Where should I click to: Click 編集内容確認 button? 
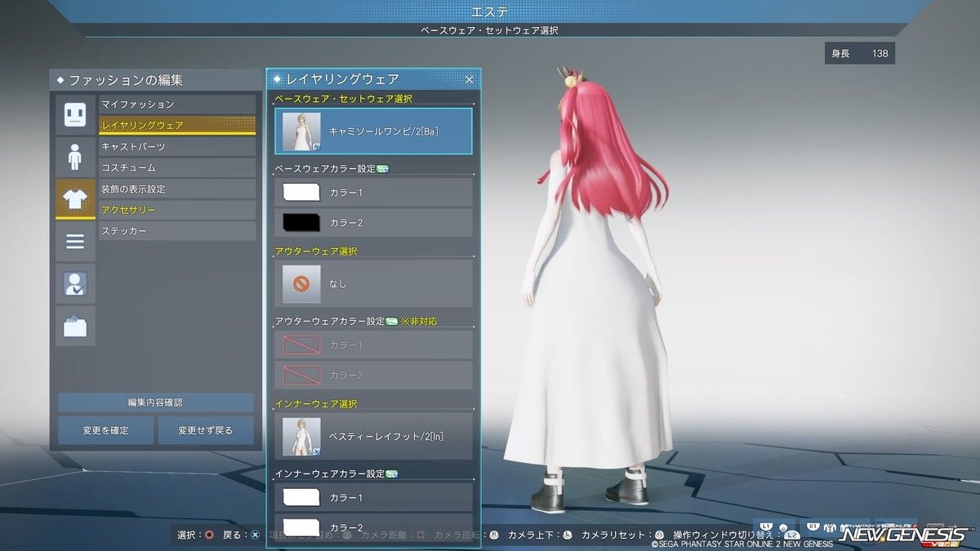coord(155,402)
